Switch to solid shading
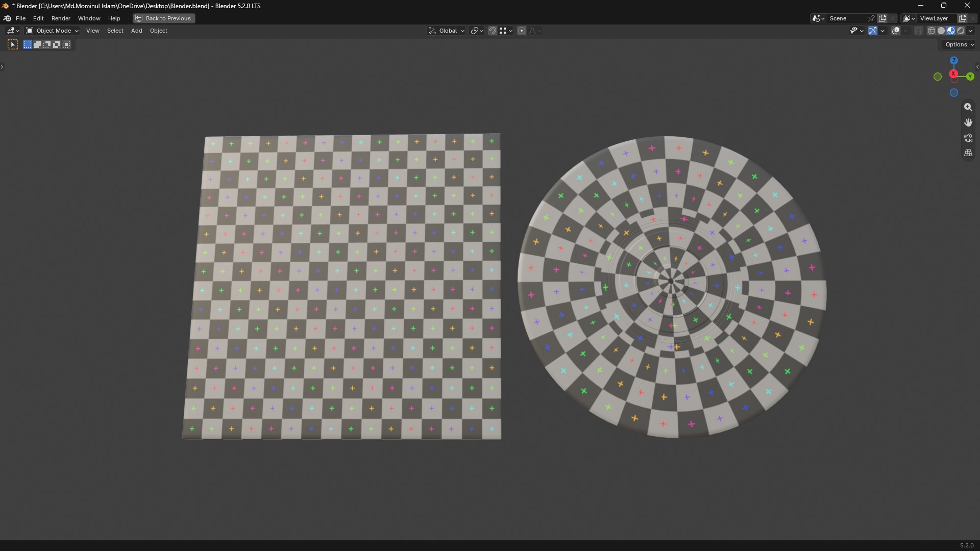The height and width of the screenshot is (551, 980). (x=941, y=31)
